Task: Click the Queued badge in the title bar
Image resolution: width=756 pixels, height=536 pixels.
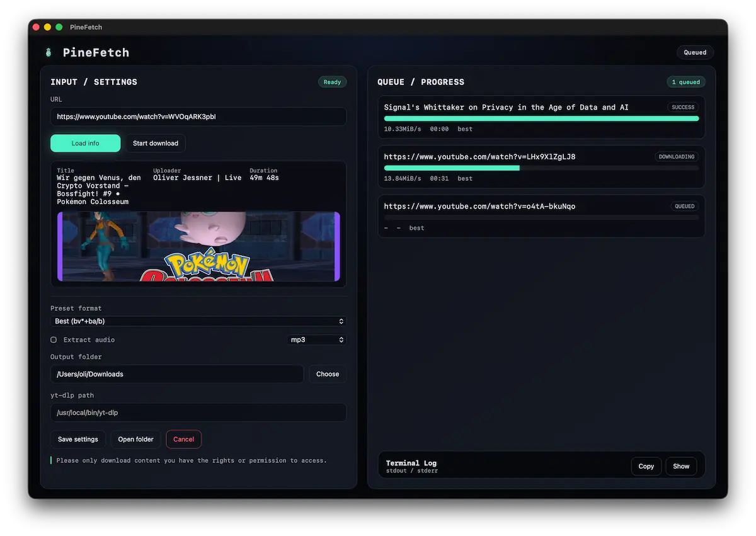Action: click(x=695, y=52)
